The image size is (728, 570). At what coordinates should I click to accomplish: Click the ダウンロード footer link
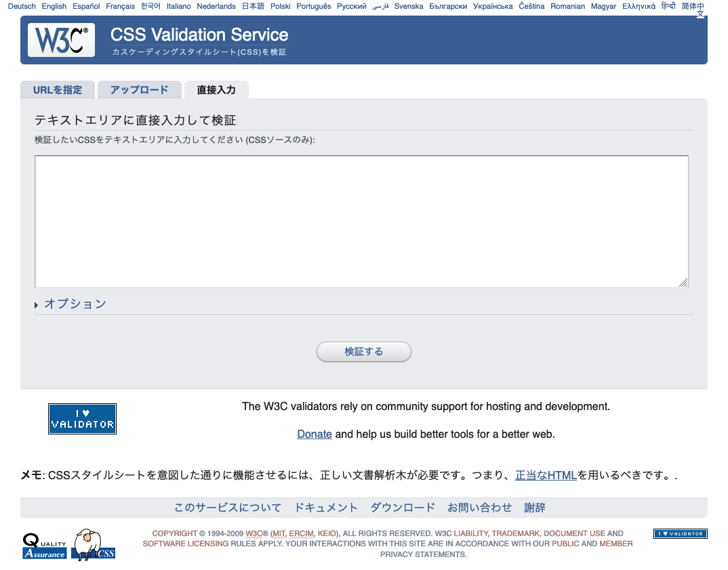pyautogui.click(x=402, y=507)
